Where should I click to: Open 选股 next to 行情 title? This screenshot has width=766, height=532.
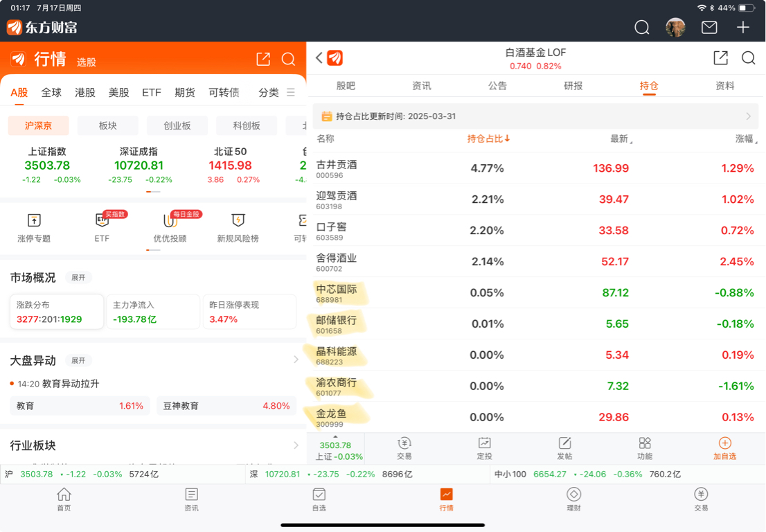(x=87, y=62)
